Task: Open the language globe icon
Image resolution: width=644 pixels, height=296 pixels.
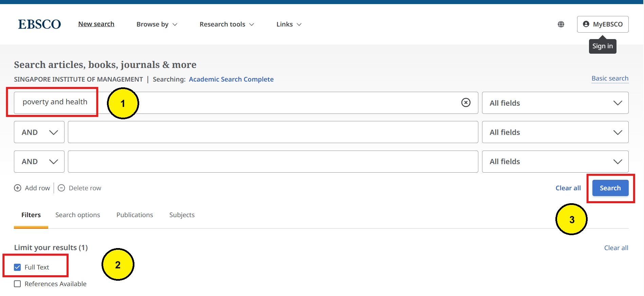Action: [561, 24]
